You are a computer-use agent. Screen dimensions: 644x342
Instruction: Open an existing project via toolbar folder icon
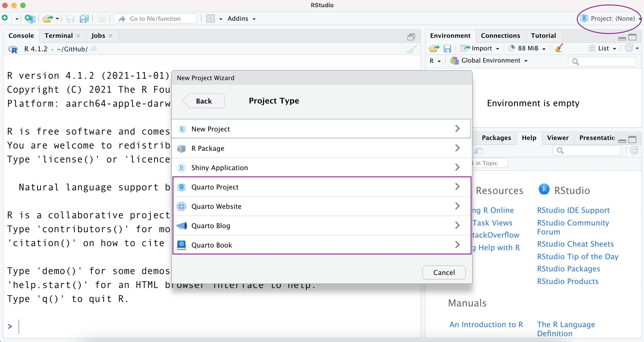pyautogui.click(x=48, y=18)
